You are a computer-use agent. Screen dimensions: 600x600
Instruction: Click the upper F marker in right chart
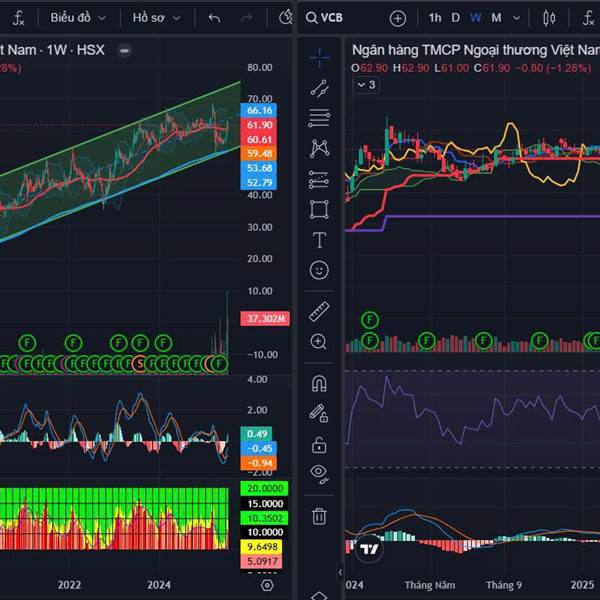pos(370,320)
